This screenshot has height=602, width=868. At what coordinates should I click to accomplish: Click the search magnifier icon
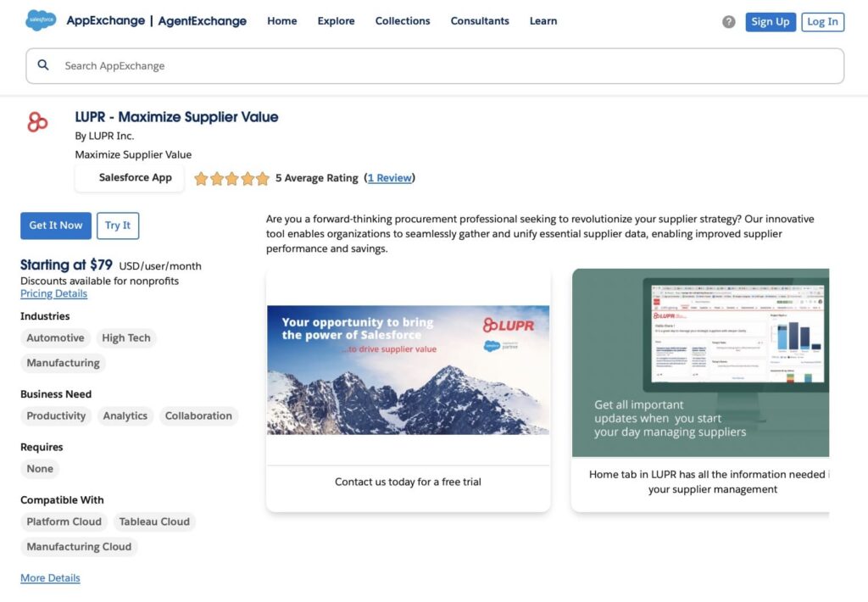(42, 64)
